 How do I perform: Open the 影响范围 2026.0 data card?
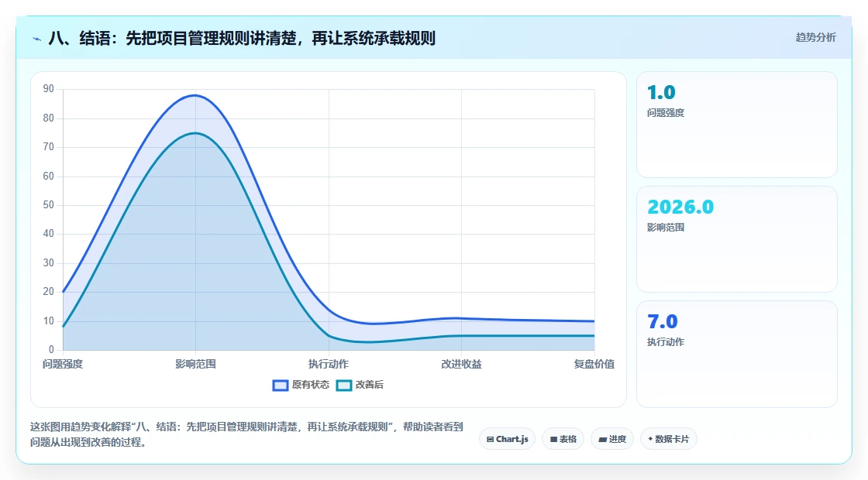(737, 239)
